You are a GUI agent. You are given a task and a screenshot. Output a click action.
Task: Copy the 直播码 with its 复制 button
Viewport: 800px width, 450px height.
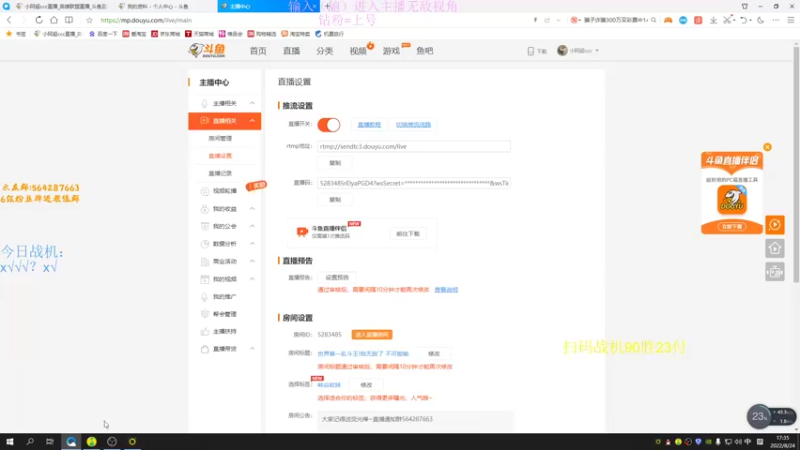click(335, 199)
